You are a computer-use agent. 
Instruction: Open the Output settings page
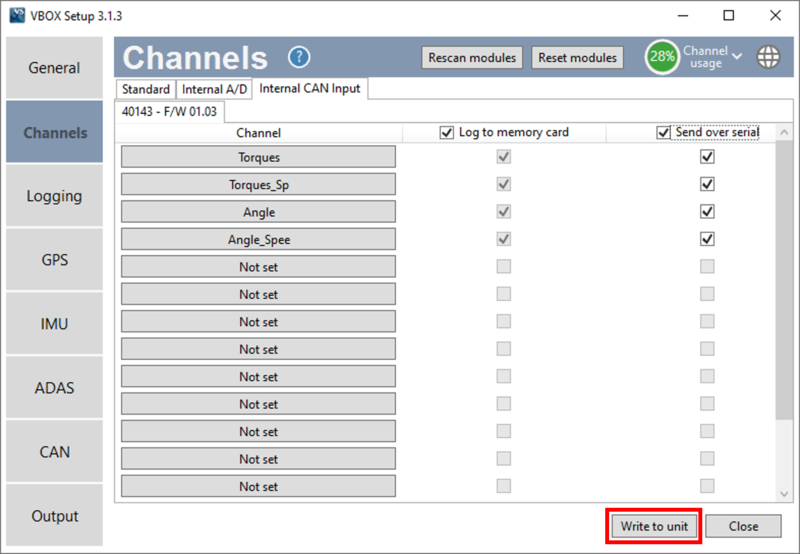[54, 515]
